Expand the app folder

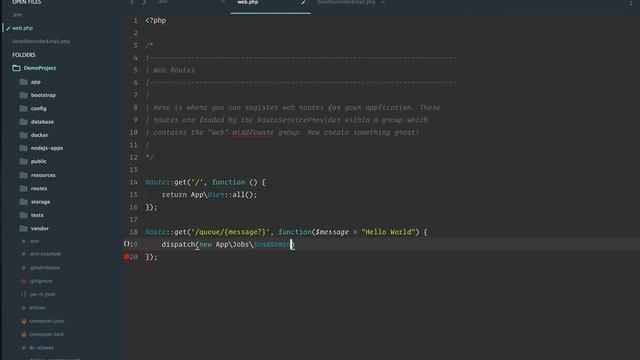(36, 82)
